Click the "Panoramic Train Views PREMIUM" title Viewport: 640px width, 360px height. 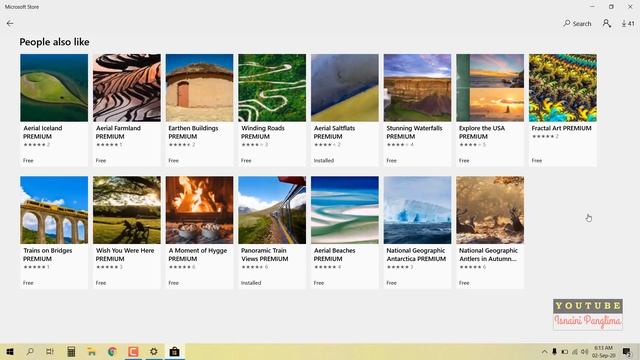(264, 255)
